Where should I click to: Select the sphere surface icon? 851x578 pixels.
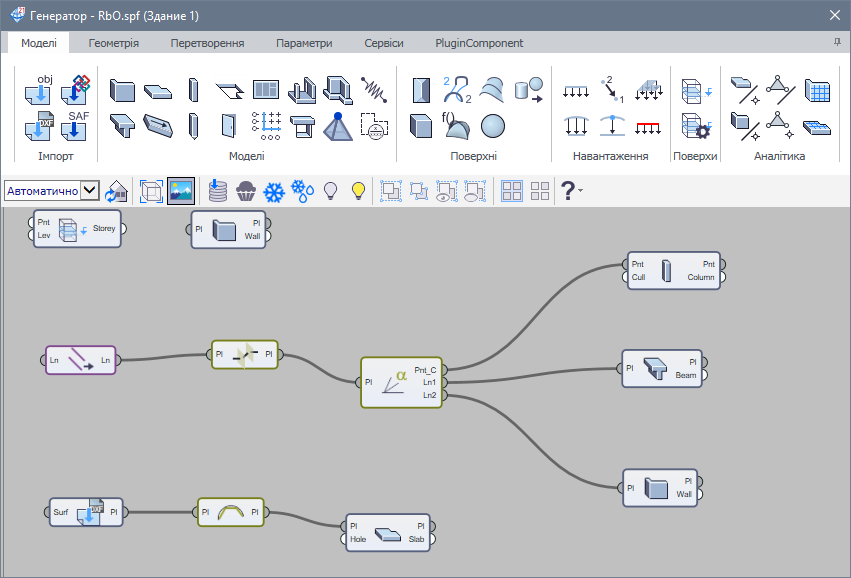pos(492,126)
